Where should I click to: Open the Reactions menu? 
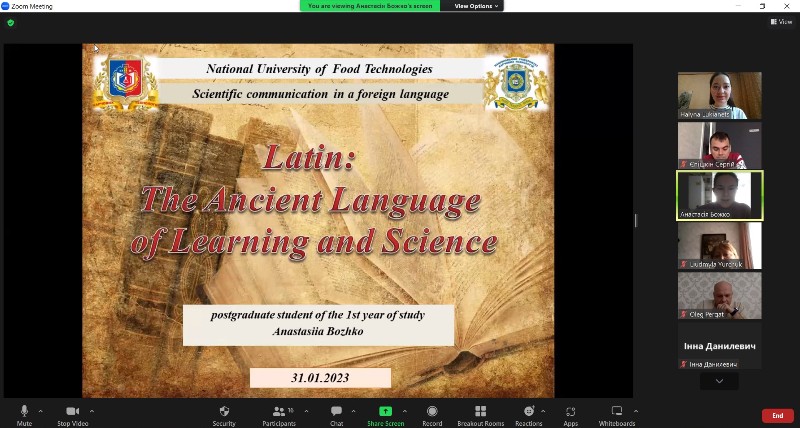[528, 413]
